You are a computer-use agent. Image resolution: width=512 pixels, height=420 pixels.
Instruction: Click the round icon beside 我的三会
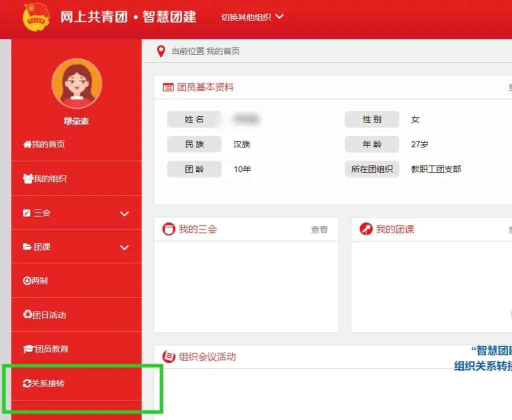coord(169,229)
